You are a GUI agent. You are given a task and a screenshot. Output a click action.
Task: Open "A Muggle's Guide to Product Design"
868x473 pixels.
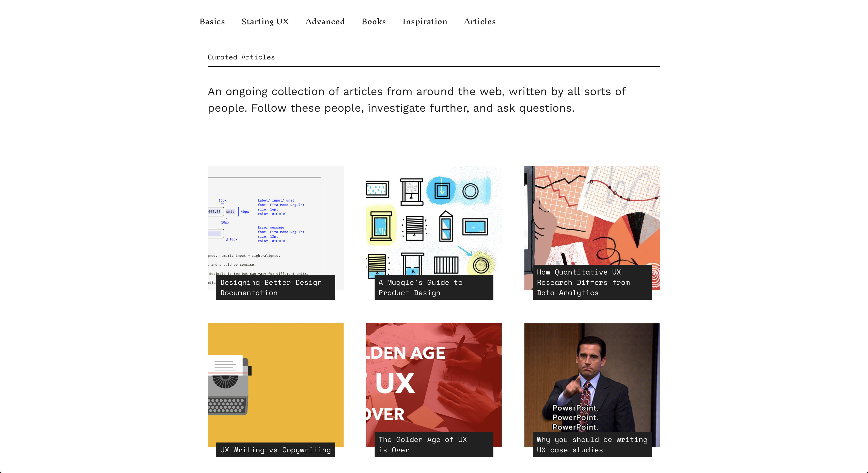(x=433, y=287)
